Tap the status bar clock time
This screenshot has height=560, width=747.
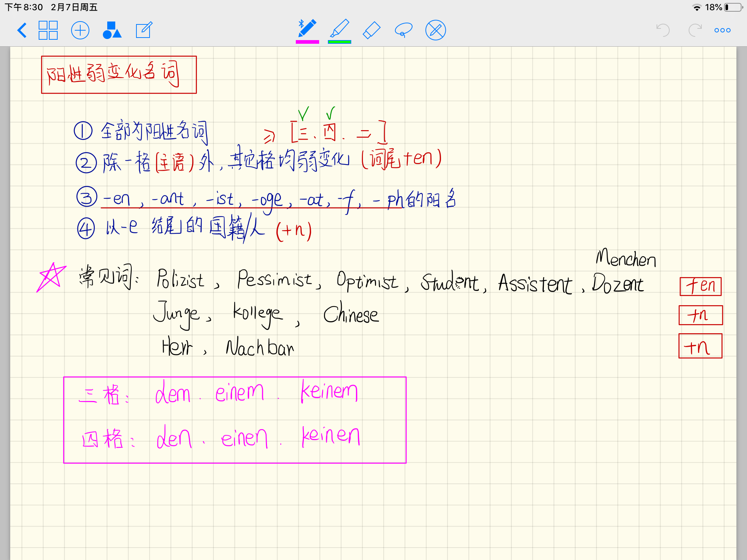click(x=24, y=7)
